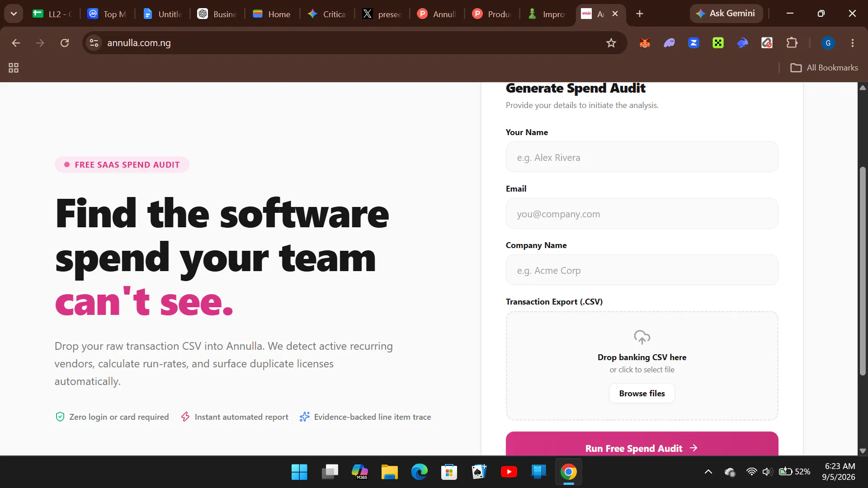This screenshot has width=868, height=488.
Task: Click the browser back arrow
Action: 16,43
